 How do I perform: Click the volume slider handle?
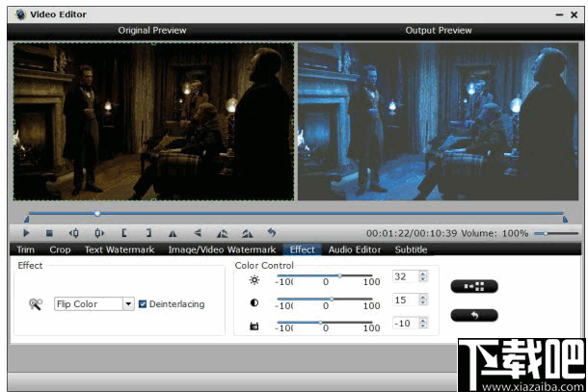(x=546, y=233)
